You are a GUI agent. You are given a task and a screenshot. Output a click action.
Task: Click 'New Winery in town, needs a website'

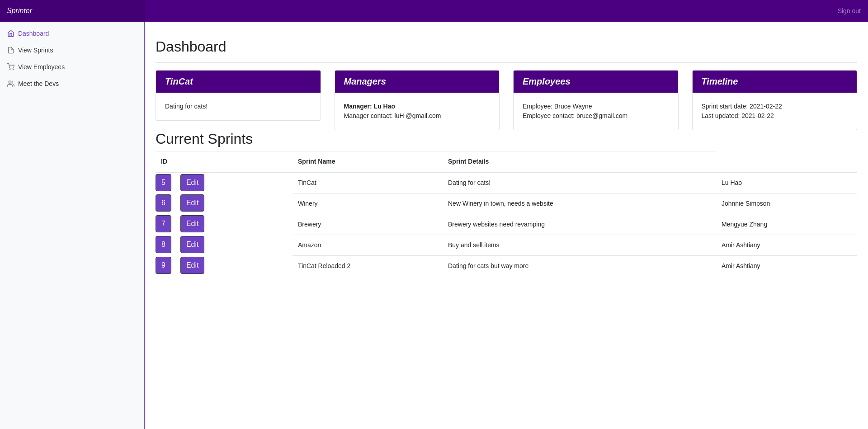point(500,203)
